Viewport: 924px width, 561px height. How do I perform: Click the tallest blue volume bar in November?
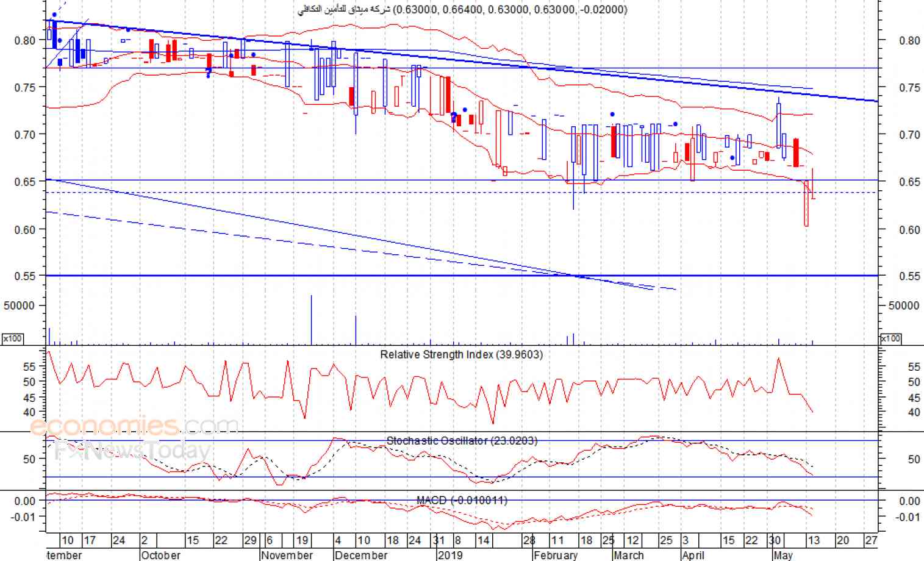312,320
